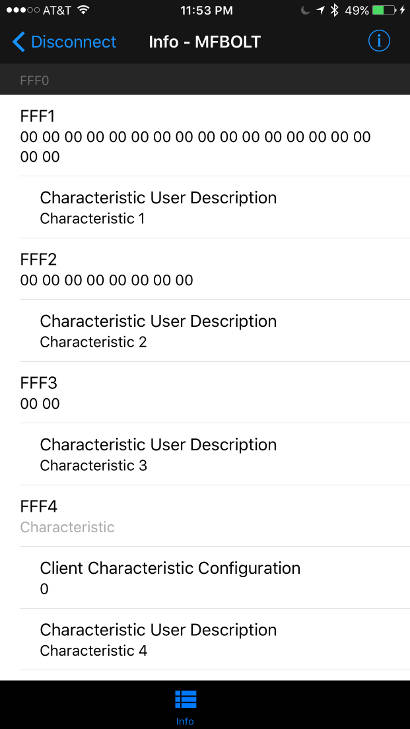Open the FFF1 characteristic row
Screen dimensions: 410x729
[205, 136]
